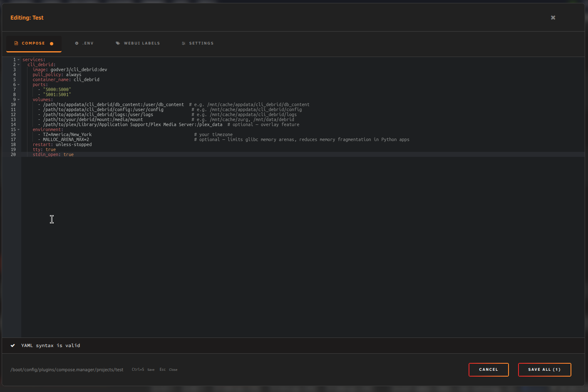The width and height of the screenshot is (588, 392).
Task: Click the 'container_name: cli_debrid' line
Action: pos(66,80)
